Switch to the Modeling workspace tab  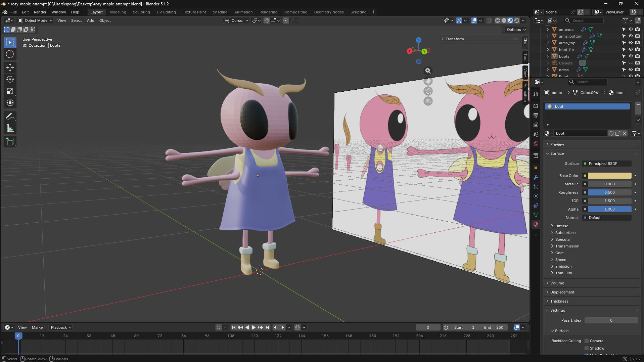118,12
